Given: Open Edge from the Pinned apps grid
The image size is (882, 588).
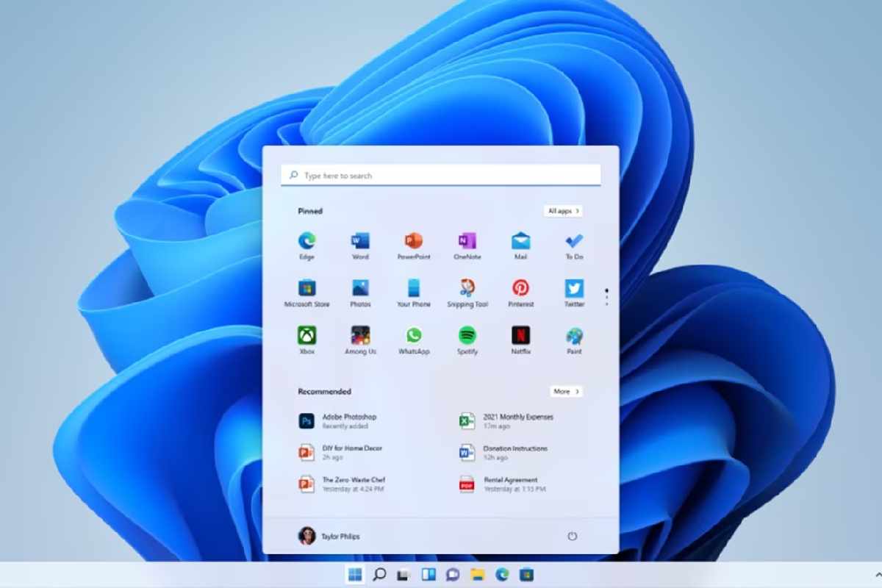Looking at the screenshot, I should [x=306, y=245].
